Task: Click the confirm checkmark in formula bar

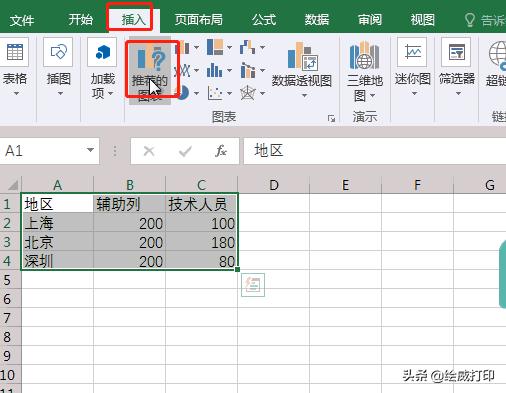Action: [x=185, y=151]
